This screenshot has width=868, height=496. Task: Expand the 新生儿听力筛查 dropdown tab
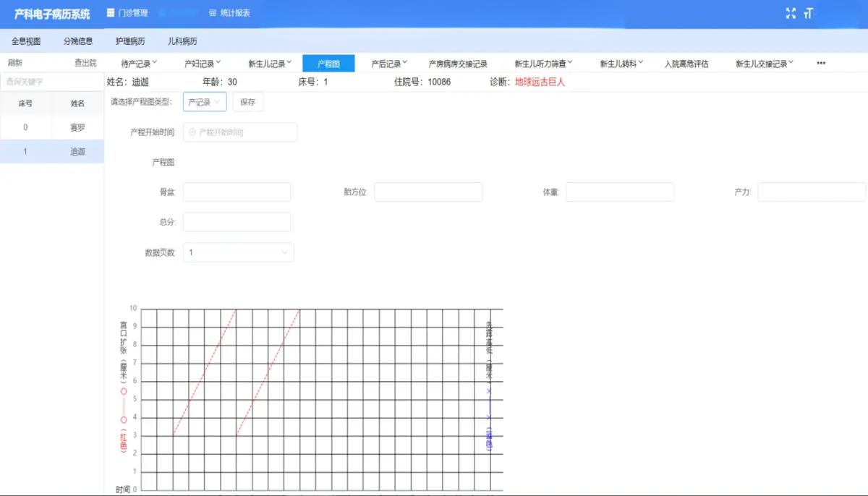tap(543, 64)
